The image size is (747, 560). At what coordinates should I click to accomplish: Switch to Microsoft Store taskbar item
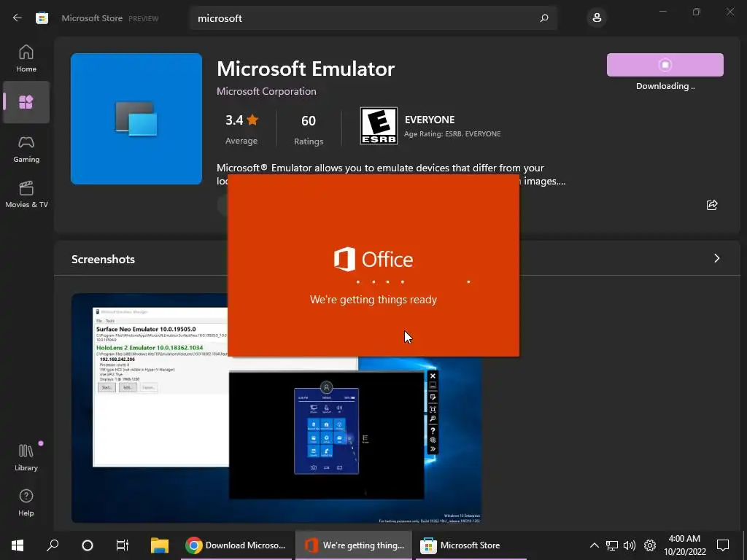coord(471,545)
